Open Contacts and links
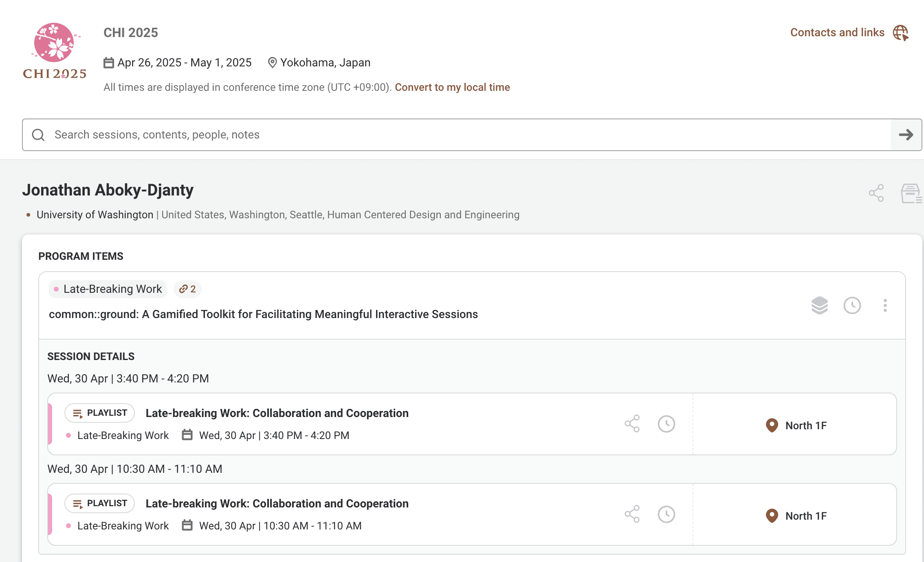 click(837, 33)
